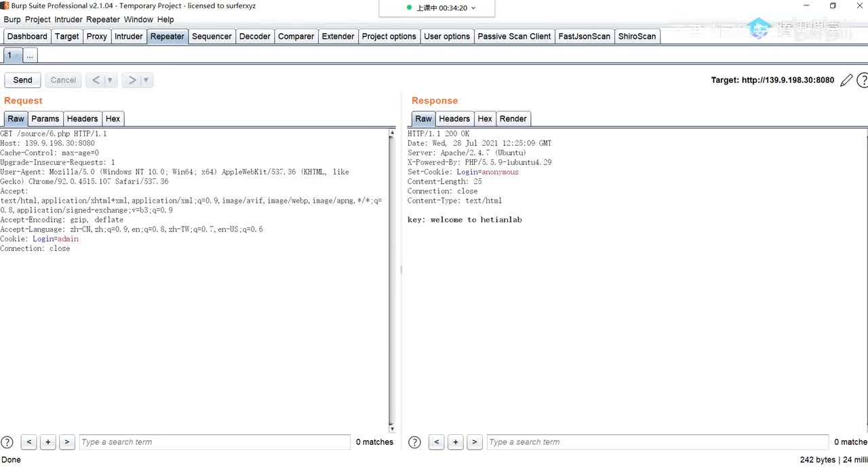Switch to the Target tab
The image size is (868, 468).
pos(67,37)
